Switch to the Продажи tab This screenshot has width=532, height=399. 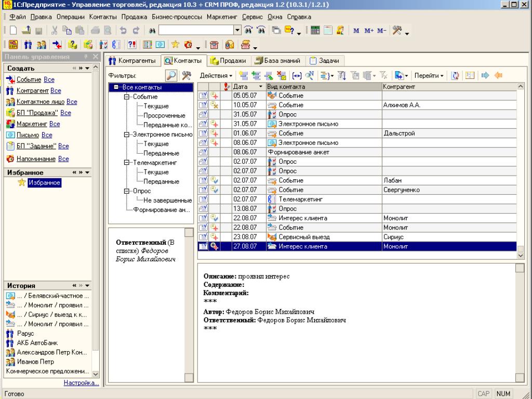[229, 61]
